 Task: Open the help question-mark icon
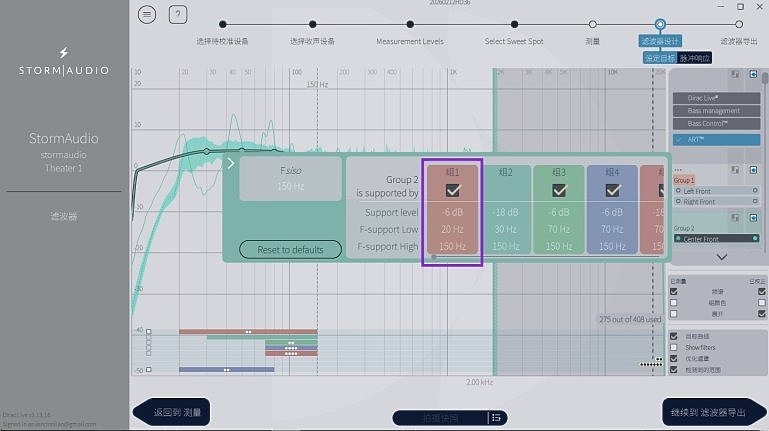coord(178,15)
